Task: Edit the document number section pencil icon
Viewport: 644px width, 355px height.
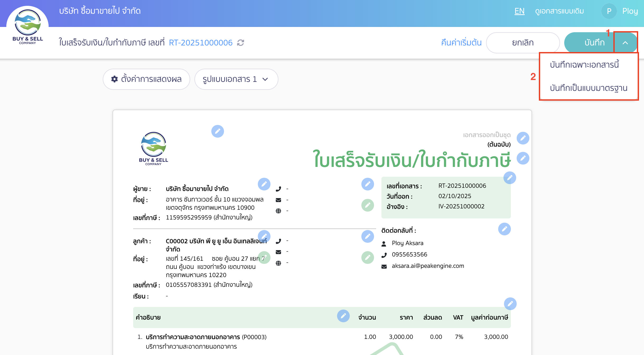Action: 510,178
